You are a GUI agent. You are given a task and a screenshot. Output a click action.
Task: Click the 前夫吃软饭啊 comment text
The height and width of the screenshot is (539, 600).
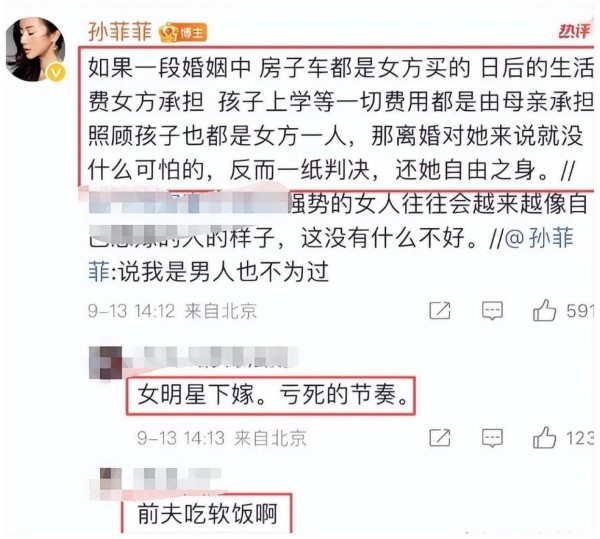(207, 514)
